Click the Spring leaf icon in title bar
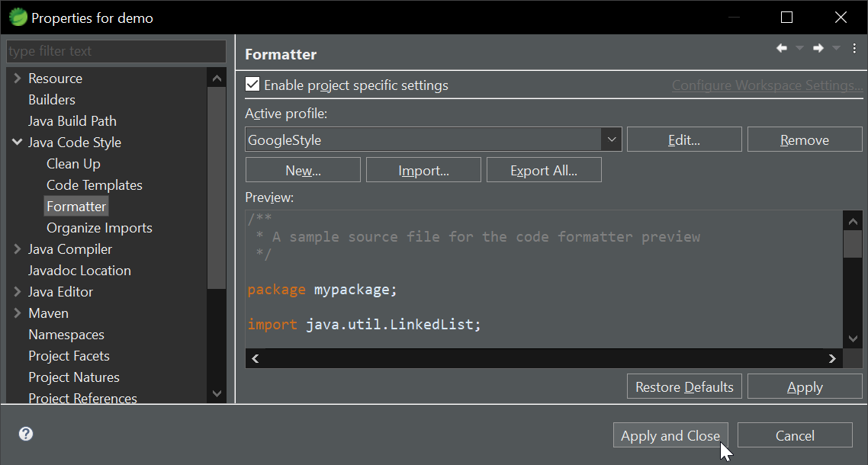This screenshot has height=465, width=868. (x=18, y=18)
